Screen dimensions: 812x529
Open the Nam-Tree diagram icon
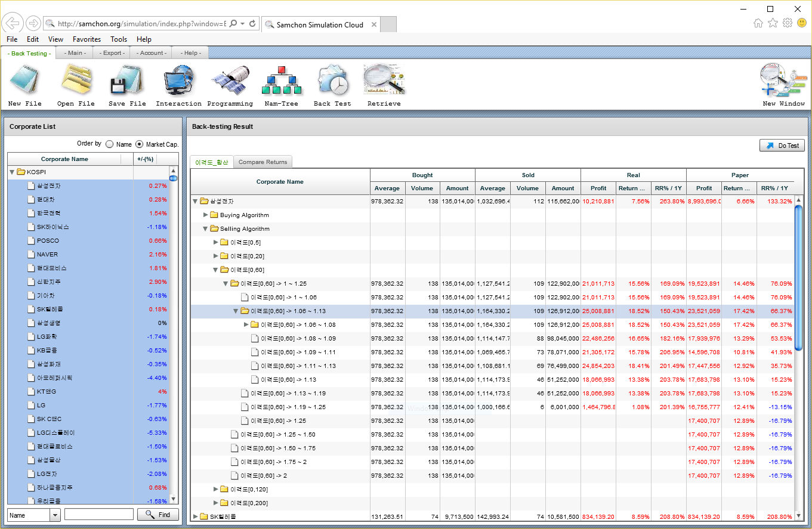[x=282, y=81]
